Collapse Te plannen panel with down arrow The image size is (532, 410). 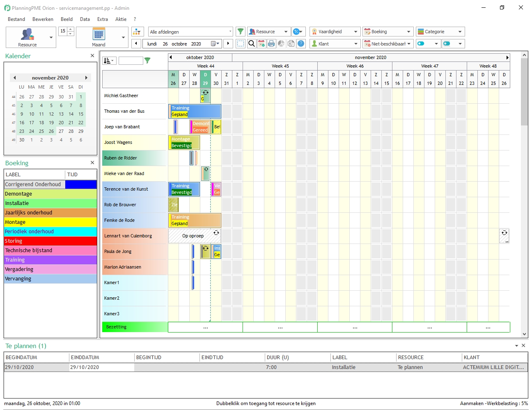pos(516,346)
